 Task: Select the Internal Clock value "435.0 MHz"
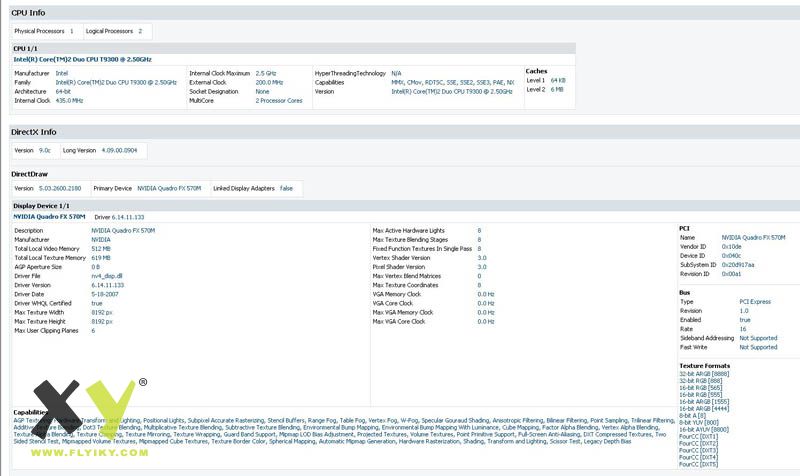[x=69, y=101]
